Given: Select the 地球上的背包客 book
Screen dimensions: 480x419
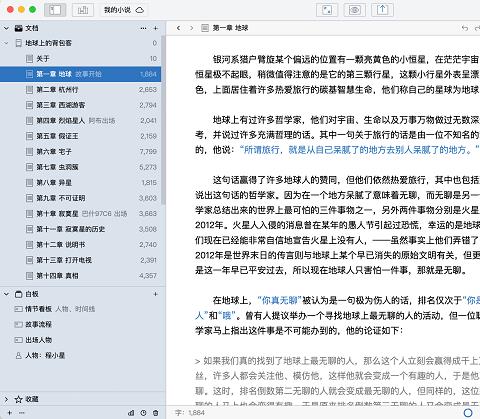Looking at the screenshot, I should coord(80,43).
